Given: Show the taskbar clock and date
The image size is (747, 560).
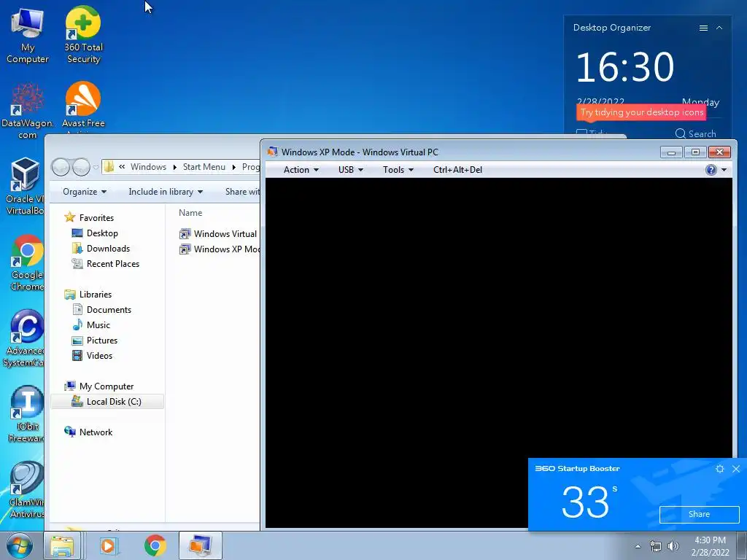Looking at the screenshot, I should pos(710,546).
